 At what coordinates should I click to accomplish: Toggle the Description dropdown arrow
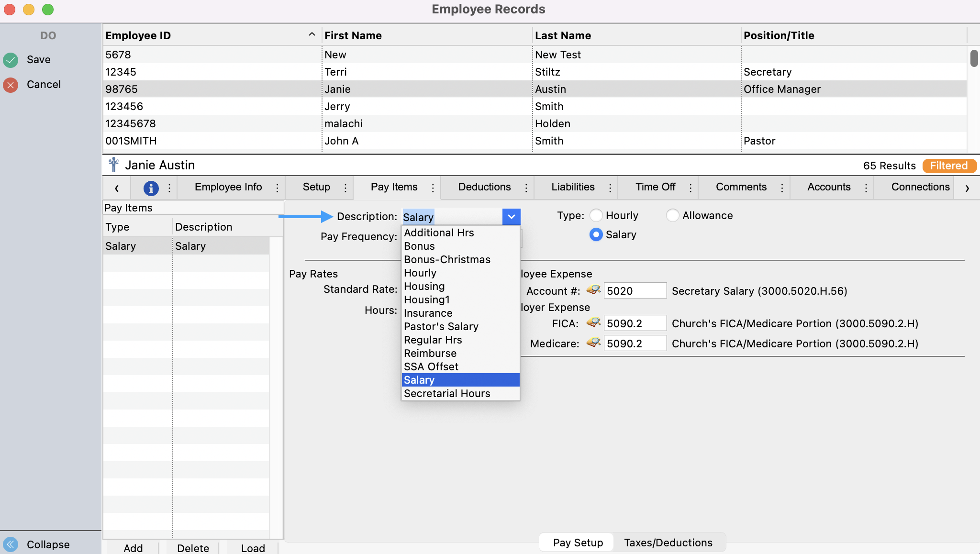pyautogui.click(x=511, y=217)
